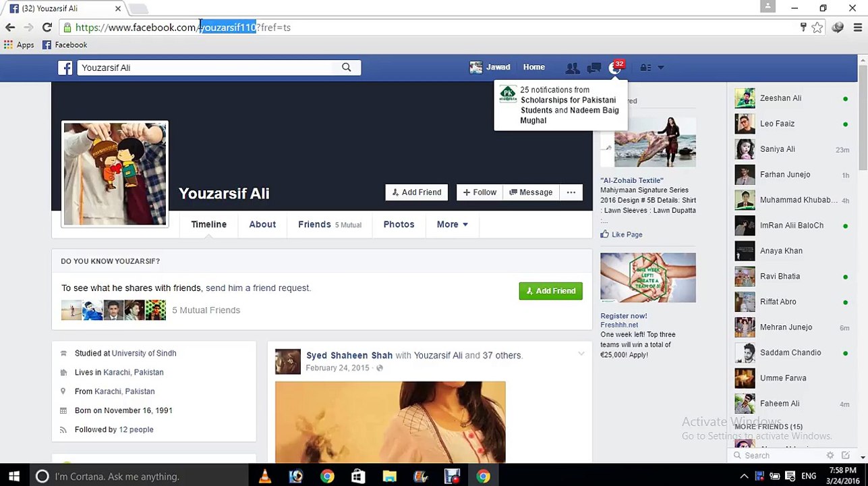The height and width of the screenshot is (486, 868).
Task: Open the 5 Mutual Friends link
Action: pos(206,310)
